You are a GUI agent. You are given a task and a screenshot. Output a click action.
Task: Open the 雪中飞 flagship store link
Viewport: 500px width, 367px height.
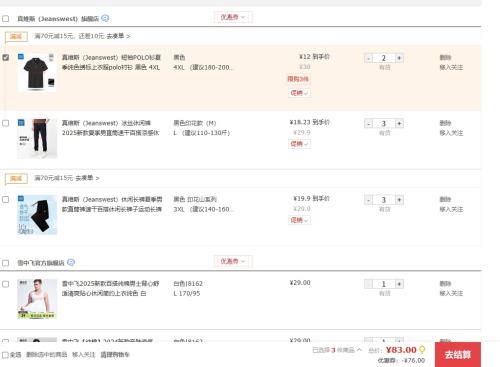[41, 263]
